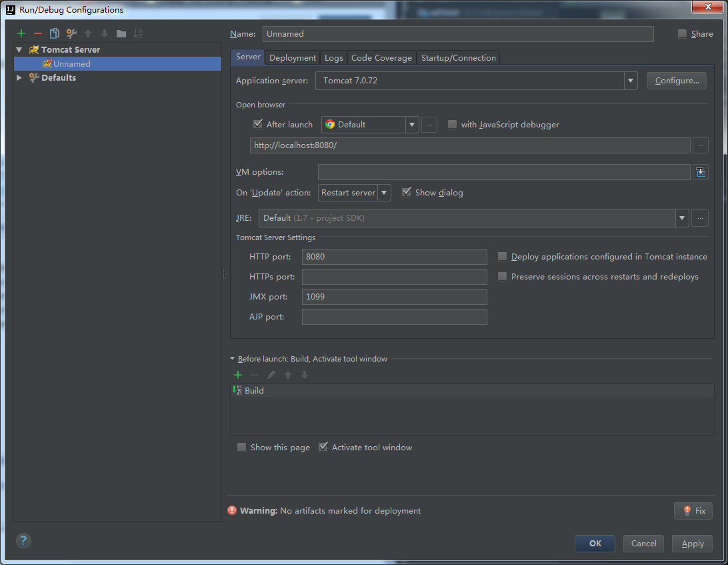
Task: Click the expand VM options field icon
Action: pos(700,172)
